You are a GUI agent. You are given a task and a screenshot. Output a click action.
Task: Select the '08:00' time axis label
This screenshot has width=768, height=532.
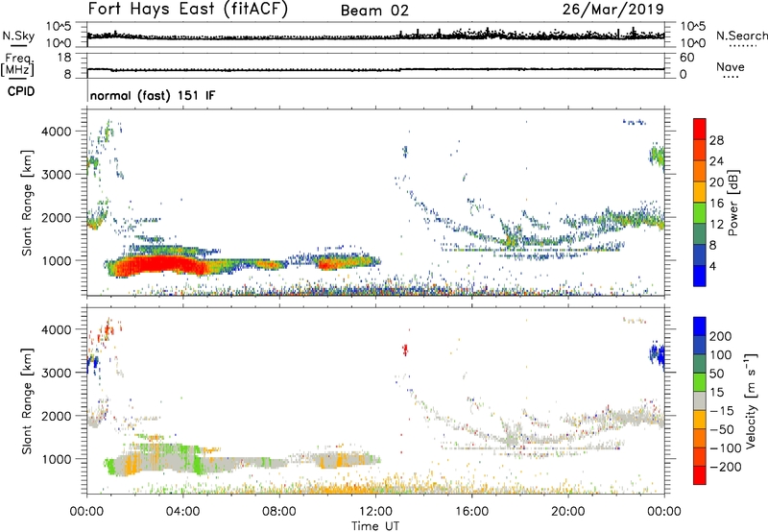pos(278,512)
